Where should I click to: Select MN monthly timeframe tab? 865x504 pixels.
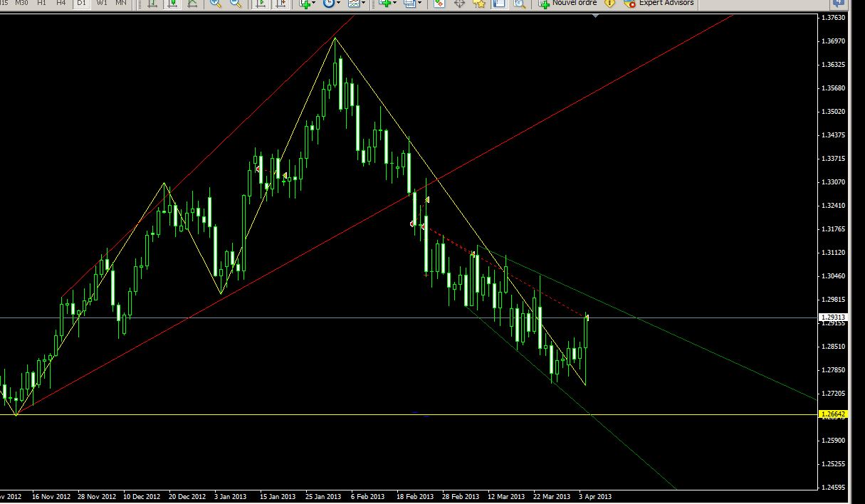click(121, 3)
